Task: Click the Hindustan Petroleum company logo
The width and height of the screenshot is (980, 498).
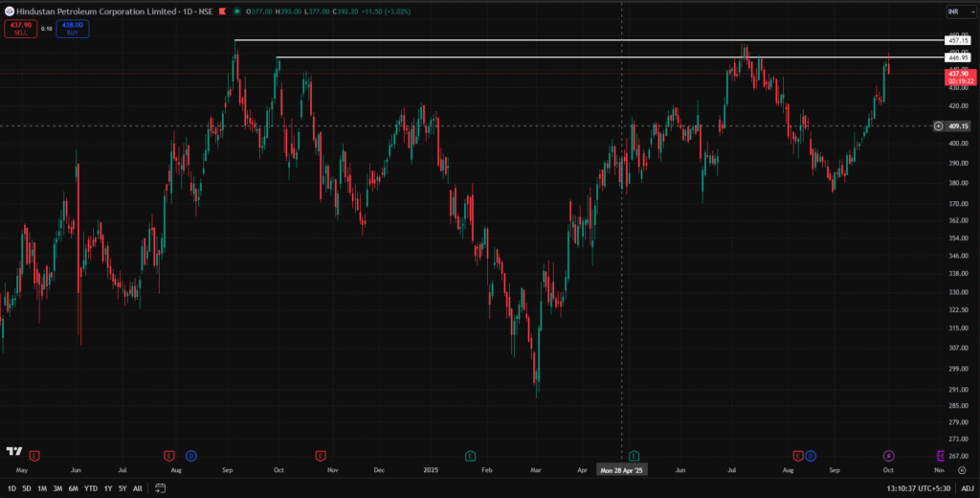Action: (10, 11)
